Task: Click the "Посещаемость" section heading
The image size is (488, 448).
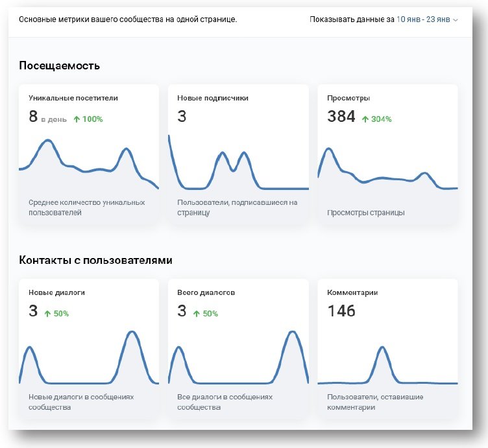Action: tap(60, 65)
